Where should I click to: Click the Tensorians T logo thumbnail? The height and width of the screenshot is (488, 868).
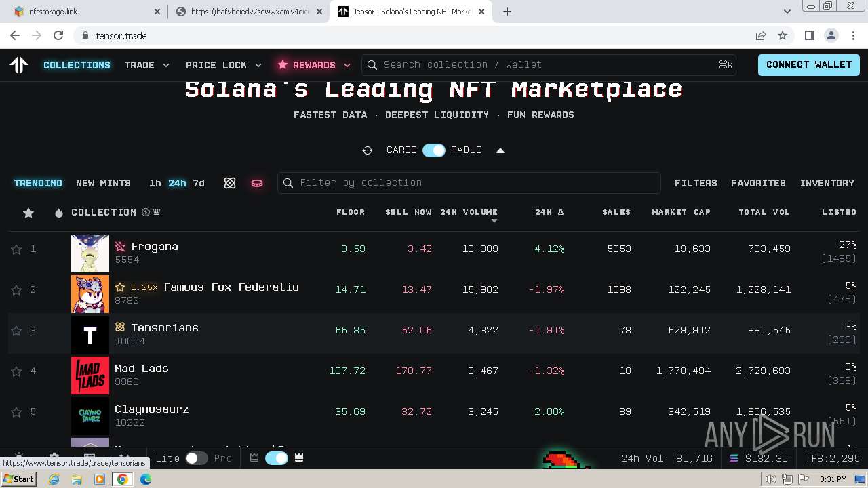90,335
